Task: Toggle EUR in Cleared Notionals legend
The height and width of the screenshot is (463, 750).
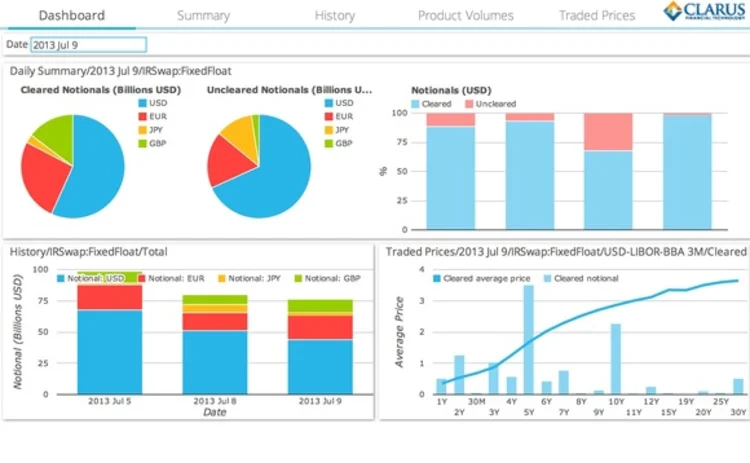Action: (x=153, y=116)
